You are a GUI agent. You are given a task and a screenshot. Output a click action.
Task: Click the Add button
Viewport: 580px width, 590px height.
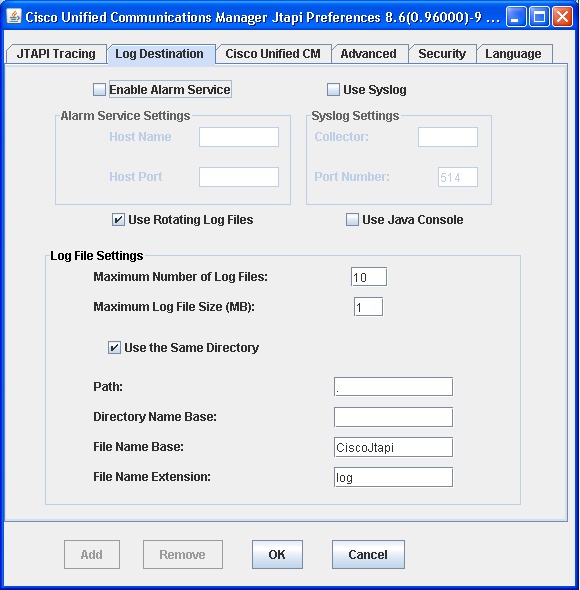(x=92, y=555)
